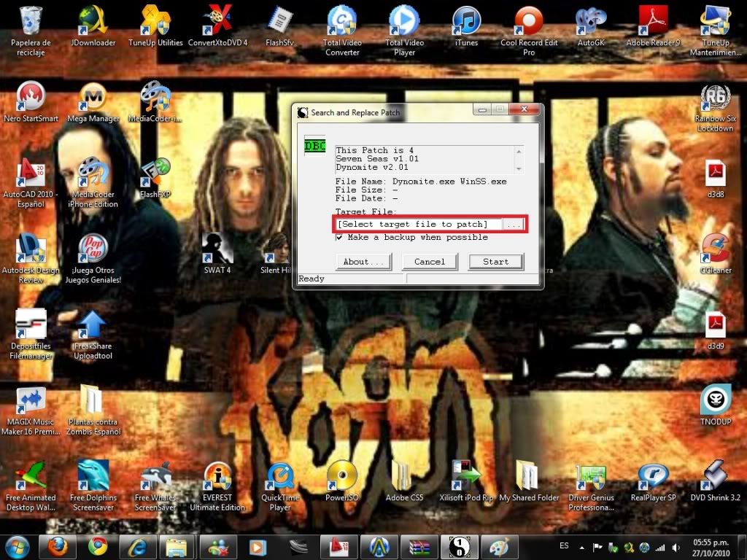Click Cancel in Search and Replace Patch
Screen dimensions: 747x560
(x=430, y=262)
